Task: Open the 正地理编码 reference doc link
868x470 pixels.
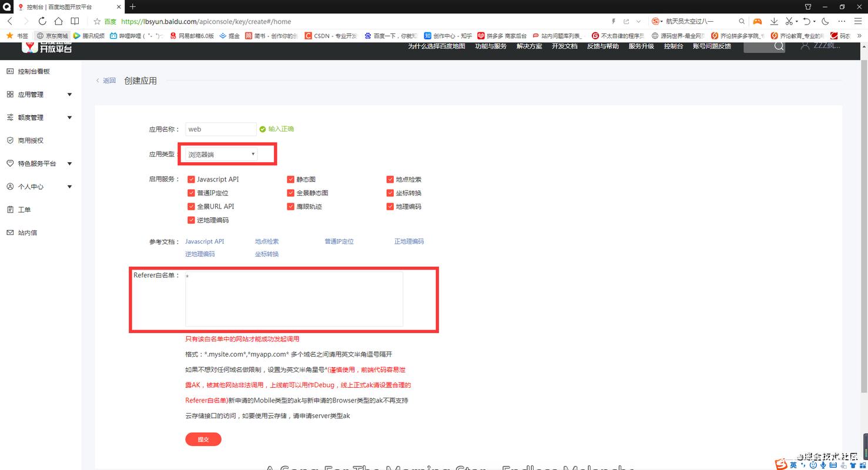Action: (x=409, y=241)
